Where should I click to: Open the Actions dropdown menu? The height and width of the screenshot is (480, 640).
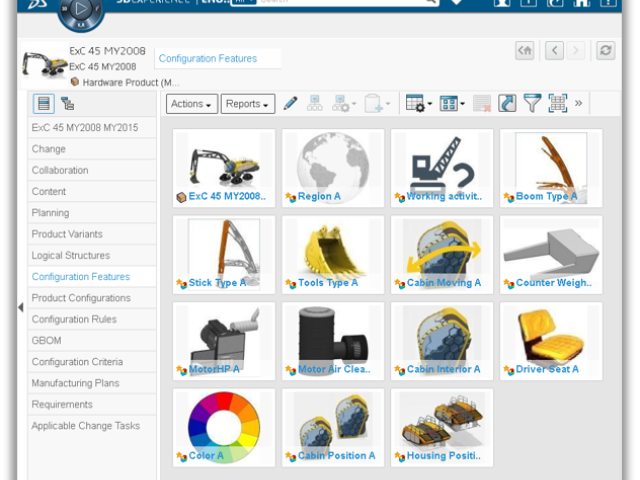click(191, 104)
